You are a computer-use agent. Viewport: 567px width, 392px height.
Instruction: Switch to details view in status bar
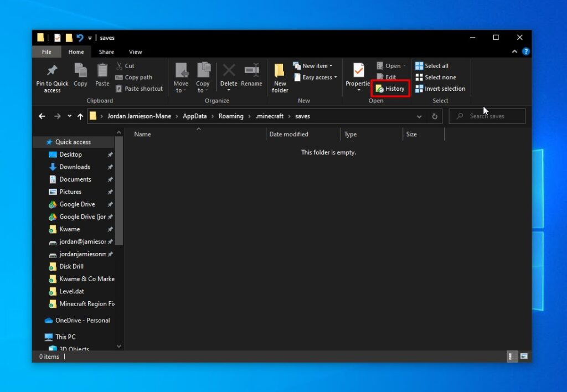512,357
